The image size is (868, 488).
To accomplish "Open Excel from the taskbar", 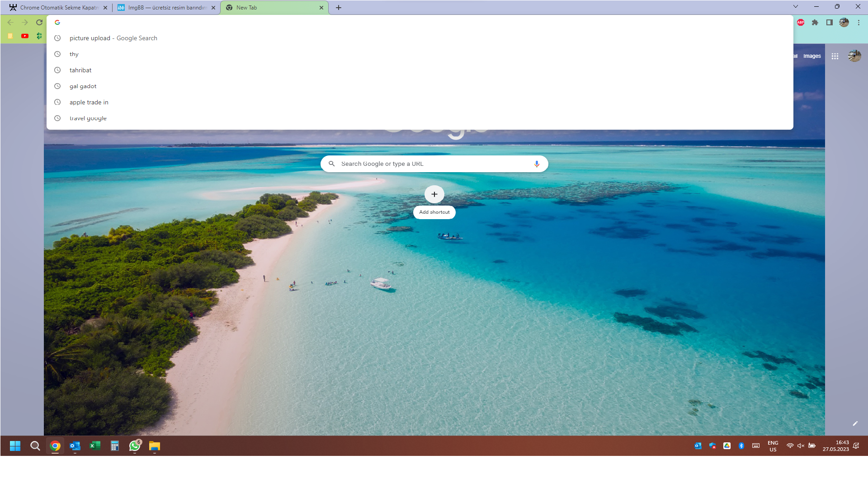I will point(95,446).
